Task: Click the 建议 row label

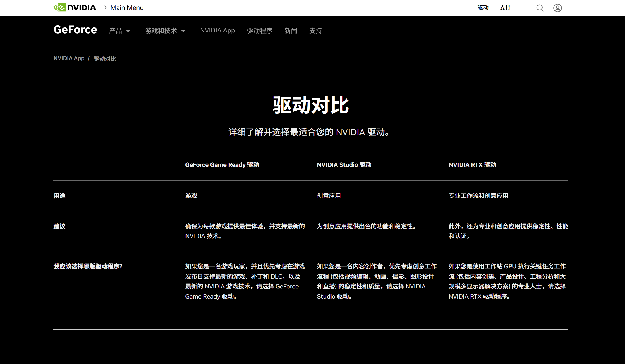Action: coord(60,226)
